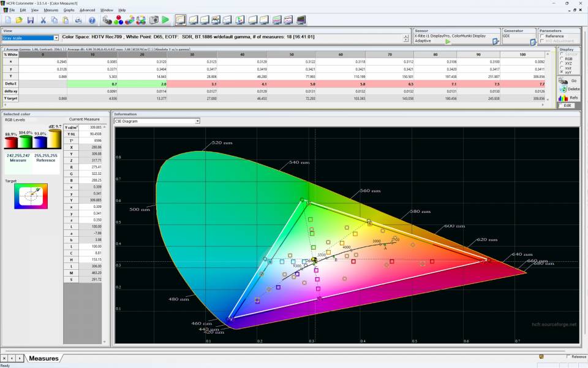Toggle the Reference checkbox in status bar
Image resolution: width=588 pixels, height=368 pixels.
coord(568,356)
